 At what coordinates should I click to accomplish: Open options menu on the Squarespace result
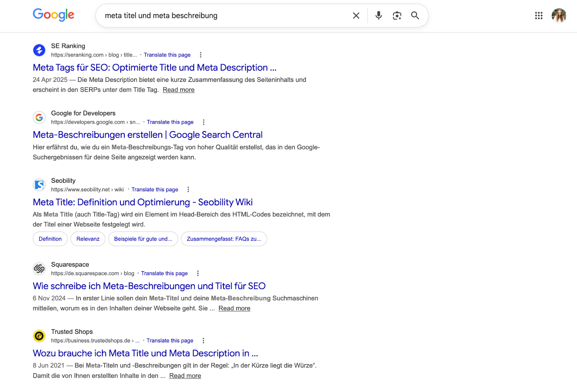pos(198,273)
